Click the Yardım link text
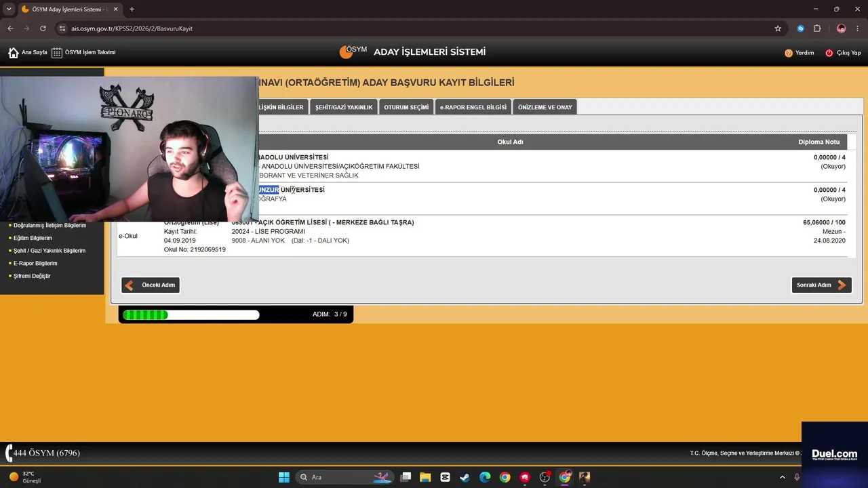 click(x=805, y=53)
